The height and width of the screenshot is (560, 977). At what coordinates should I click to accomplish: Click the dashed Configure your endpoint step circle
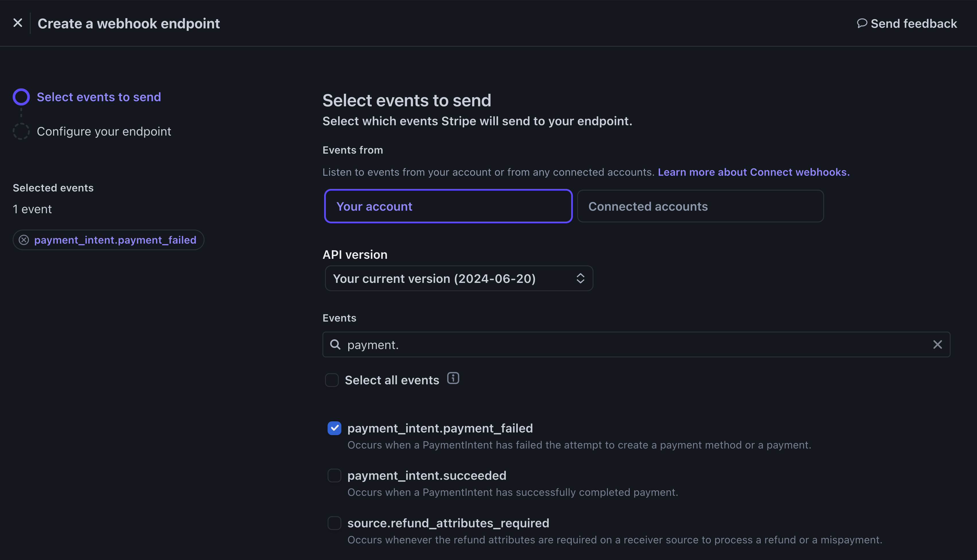[x=21, y=132]
